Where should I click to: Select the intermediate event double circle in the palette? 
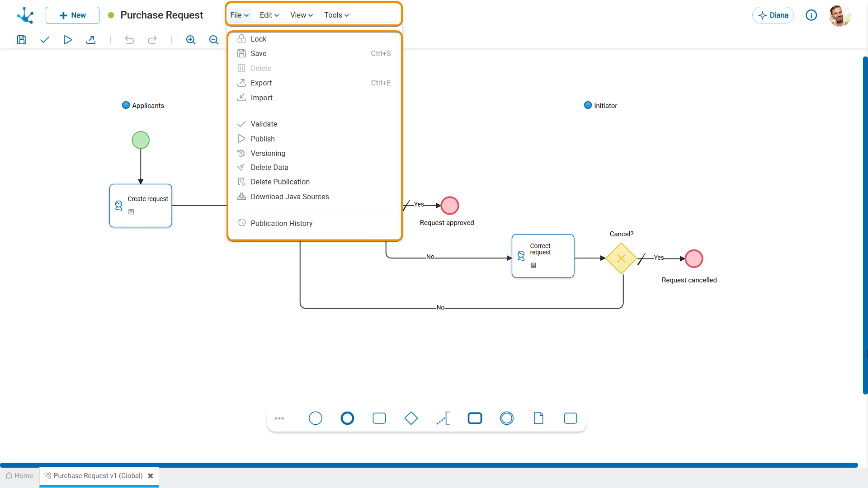click(x=507, y=418)
